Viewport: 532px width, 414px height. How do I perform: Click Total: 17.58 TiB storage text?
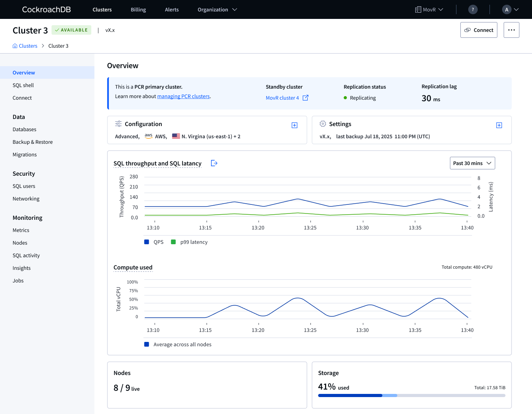(x=490, y=388)
